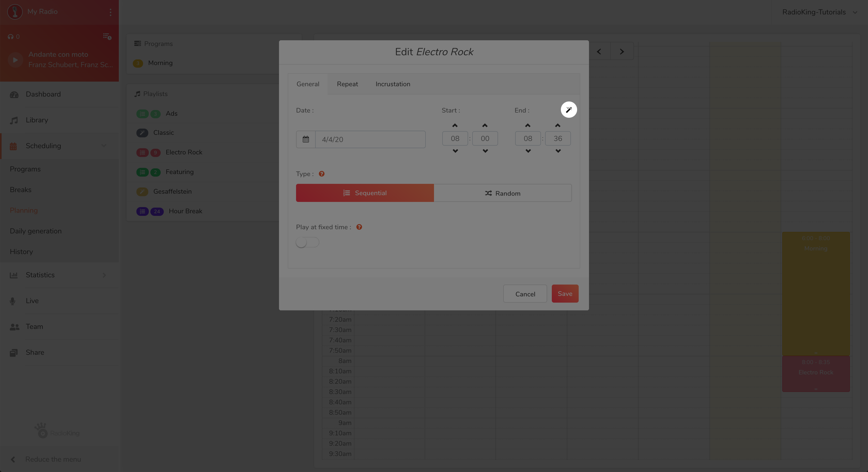Decrease the Start minutes value

click(x=485, y=151)
